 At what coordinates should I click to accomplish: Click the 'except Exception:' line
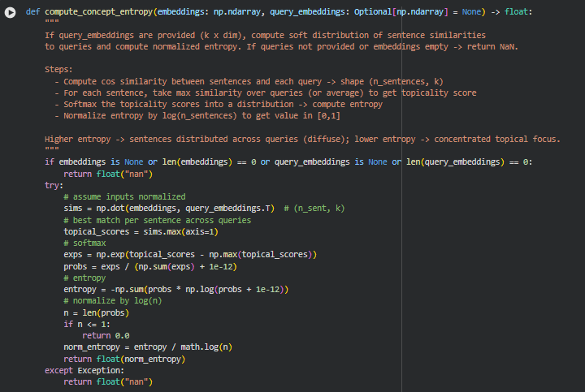coord(84,370)
